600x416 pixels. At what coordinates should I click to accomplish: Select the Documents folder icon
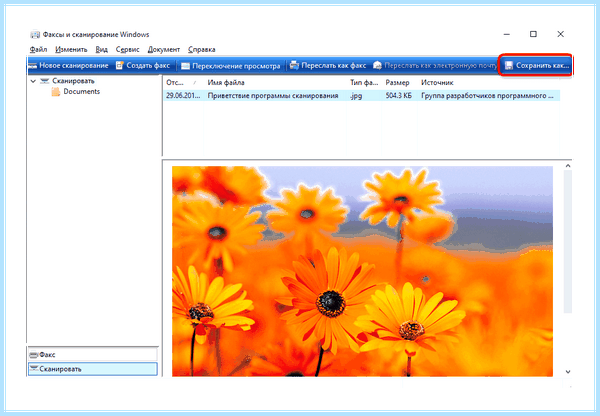pos(56,91)
